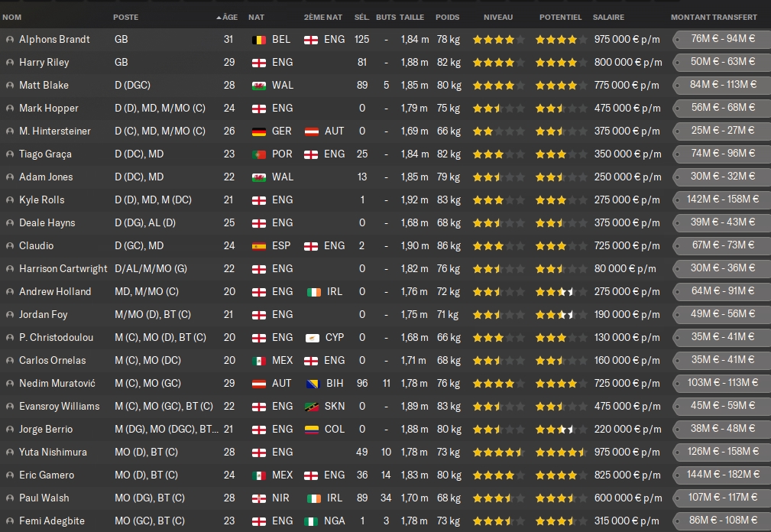Screen dimensions: 771x532
Task: Click the player icon beside Mark Hopper
Action: (x=9, y=109)
